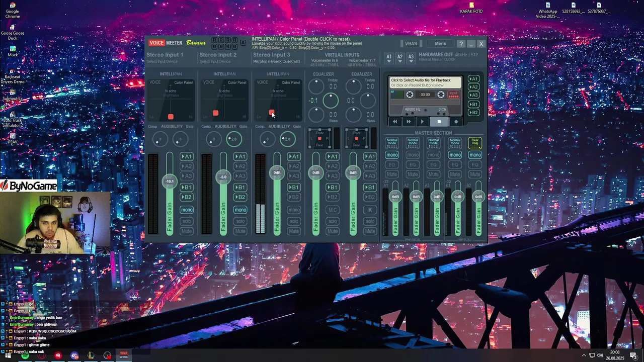
Task: Toggle B2 routing on Stereo Input 1
Action: pos(187,197)
